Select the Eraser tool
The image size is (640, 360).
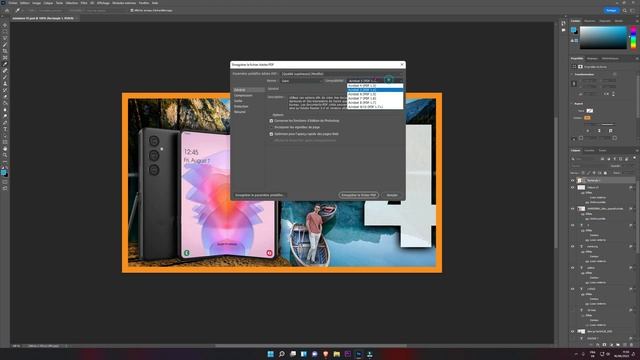pos(5,97)
